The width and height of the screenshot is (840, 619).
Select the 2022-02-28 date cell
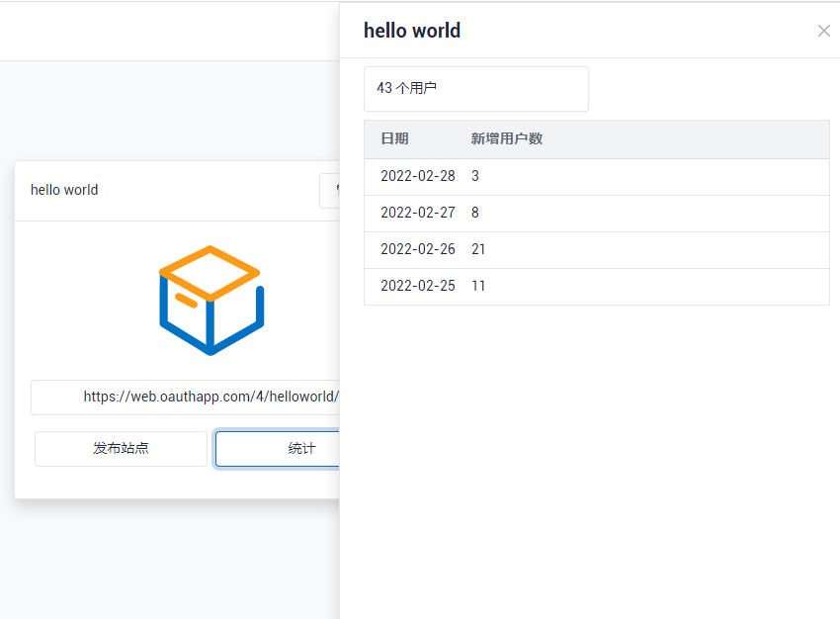417,176
